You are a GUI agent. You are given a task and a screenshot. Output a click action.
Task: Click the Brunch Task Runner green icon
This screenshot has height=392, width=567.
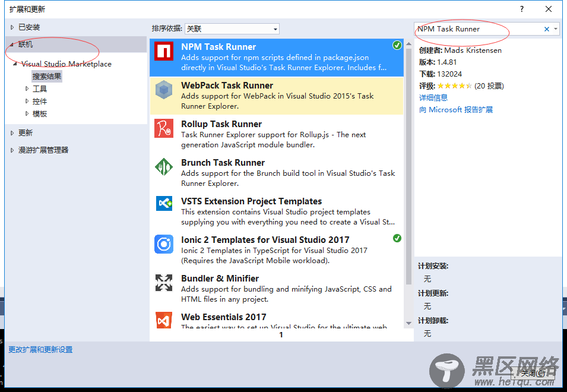pos(164,167)
